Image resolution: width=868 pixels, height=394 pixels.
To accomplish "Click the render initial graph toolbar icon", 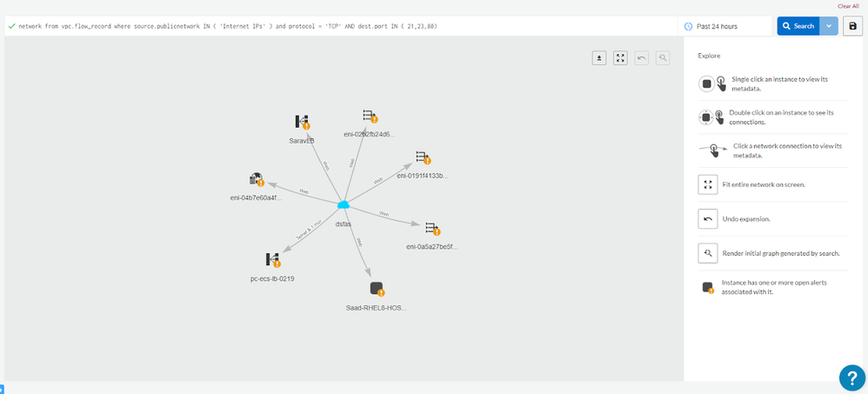I will click(663, 57).
